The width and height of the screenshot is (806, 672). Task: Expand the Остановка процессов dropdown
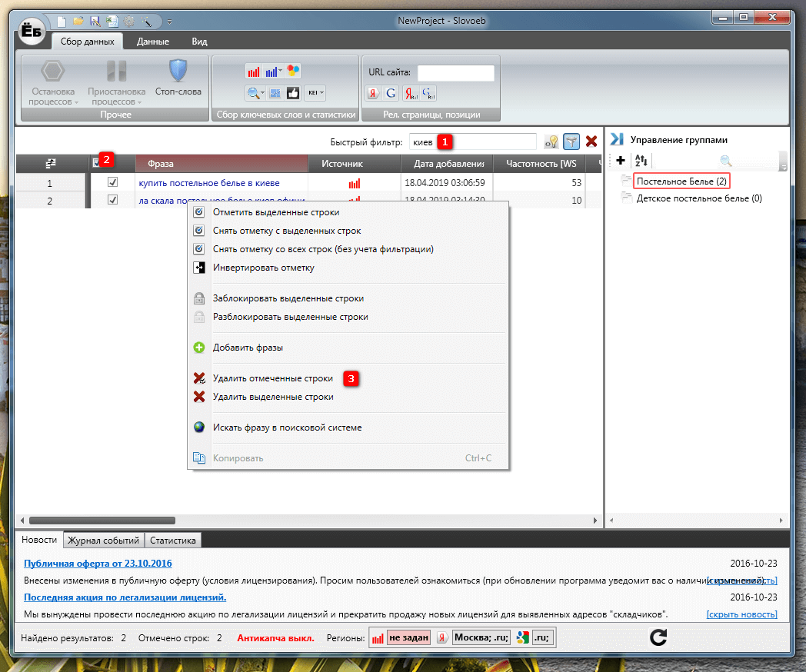tap(77, 102)
